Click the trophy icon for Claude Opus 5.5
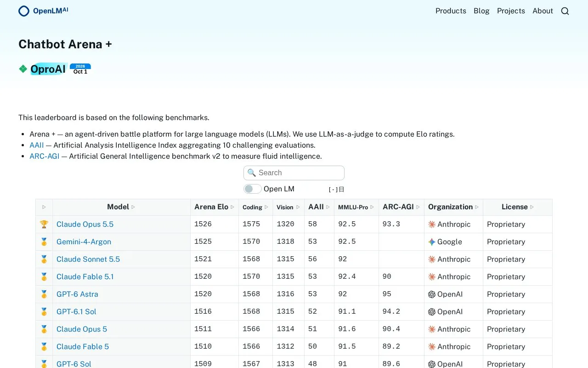 pyautogui.click(x=44, y=224)
